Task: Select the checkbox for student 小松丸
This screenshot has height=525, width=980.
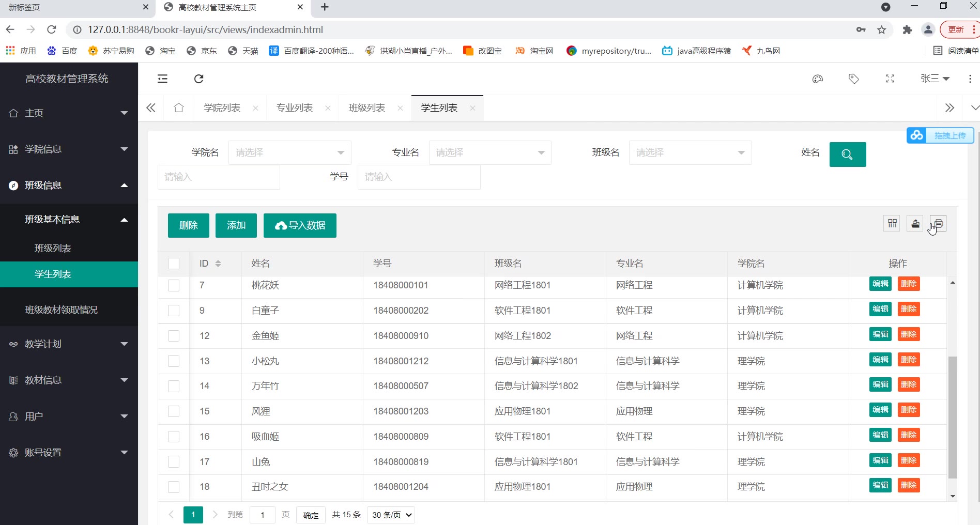Action: coord(174,361)
